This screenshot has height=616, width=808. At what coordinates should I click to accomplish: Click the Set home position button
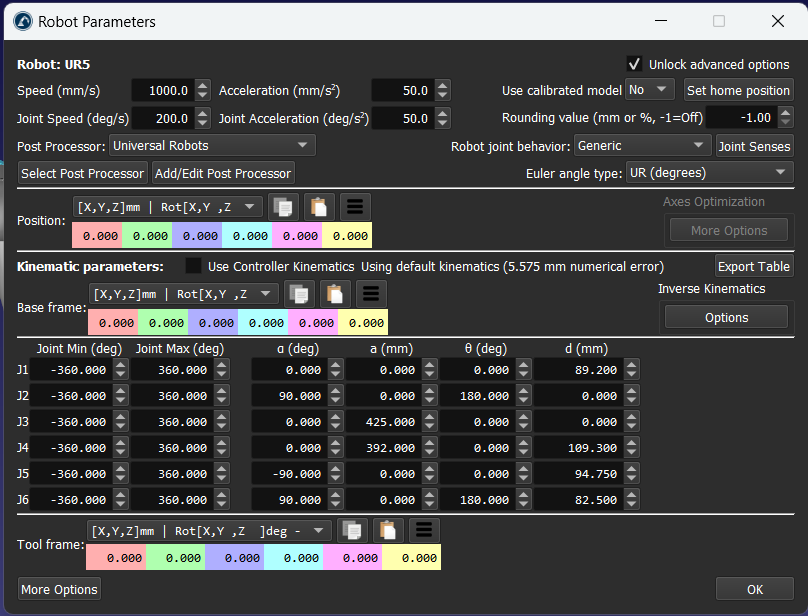(738, 90)
